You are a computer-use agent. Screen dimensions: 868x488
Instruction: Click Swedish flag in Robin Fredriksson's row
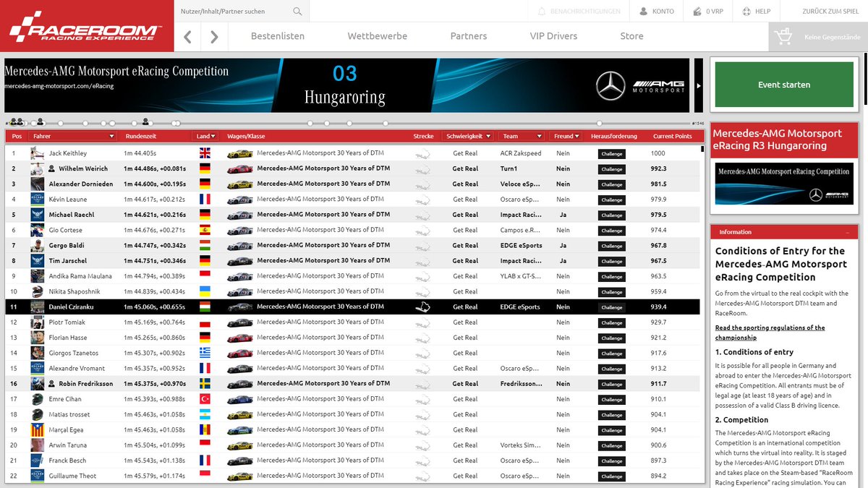coord(205,384)
